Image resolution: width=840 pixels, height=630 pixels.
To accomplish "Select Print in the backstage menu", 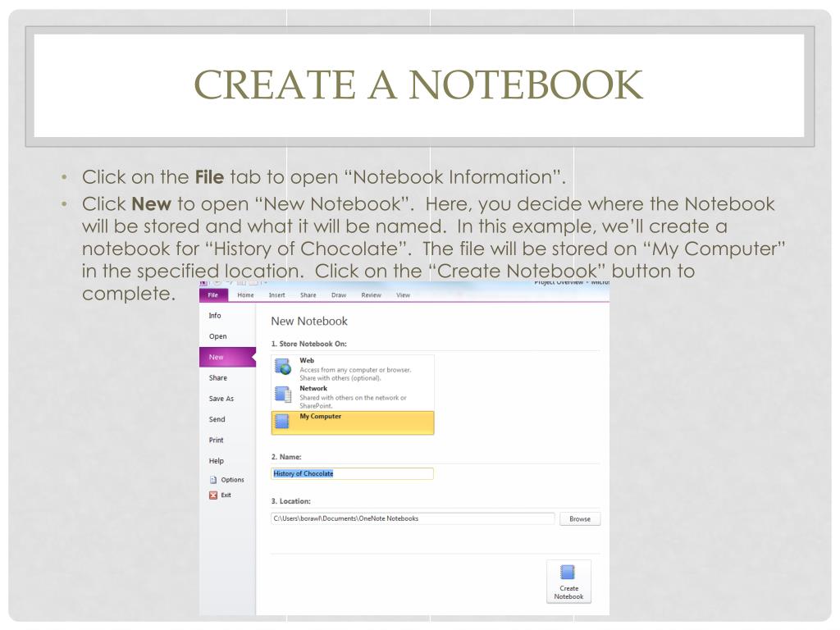I will tap(216, 440).
